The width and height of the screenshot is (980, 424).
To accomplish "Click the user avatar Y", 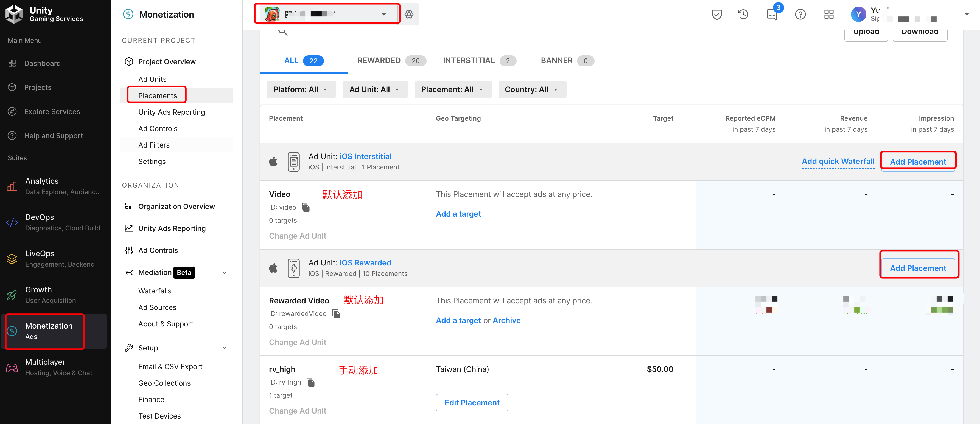I will [x=858, y=15].
